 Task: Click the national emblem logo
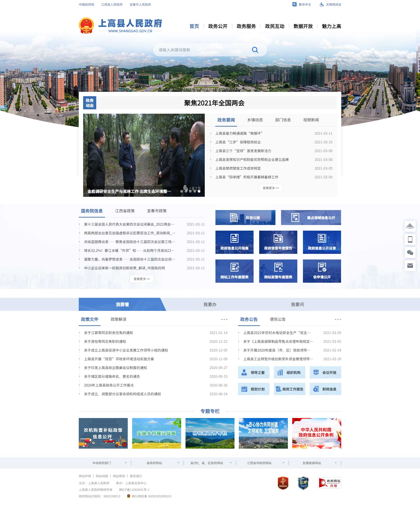pyautogui.click(x=86, y=25)
